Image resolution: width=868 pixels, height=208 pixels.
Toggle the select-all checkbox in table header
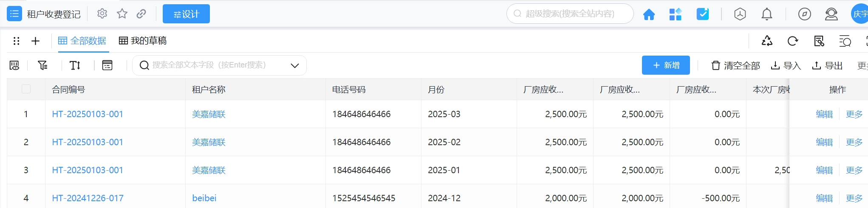pos(26,89)
